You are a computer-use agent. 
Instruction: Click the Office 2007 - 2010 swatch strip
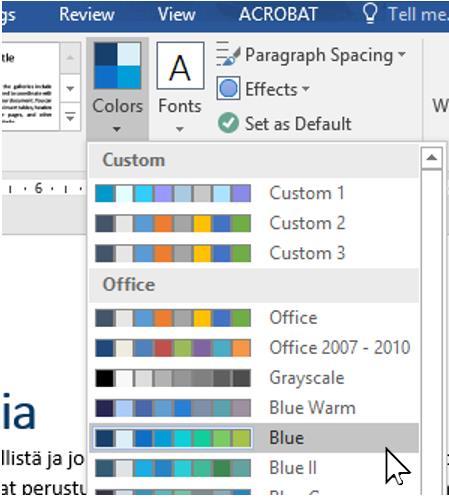[x=173, y=348]
